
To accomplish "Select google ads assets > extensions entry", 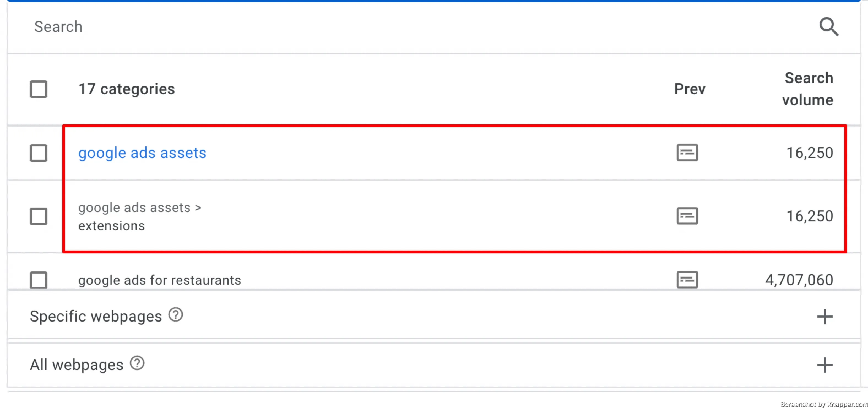I will pyautogui.click(x=140, y=216).
